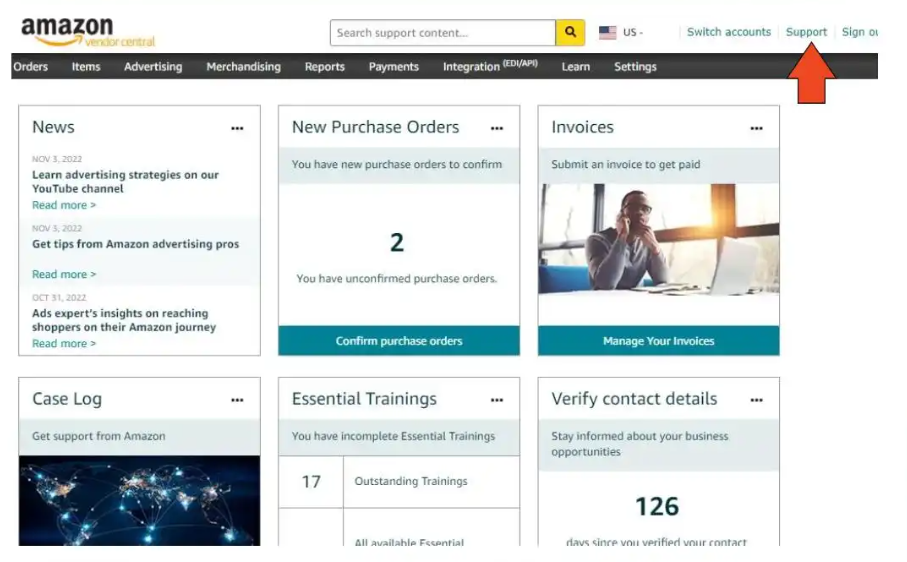Open the Integration (EDI/API) menu
907x562 pixels.
point(490,66)
